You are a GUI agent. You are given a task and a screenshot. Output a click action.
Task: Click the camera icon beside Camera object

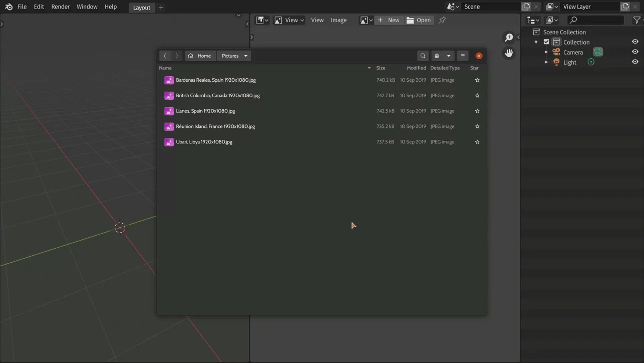[x=556, y=52]
